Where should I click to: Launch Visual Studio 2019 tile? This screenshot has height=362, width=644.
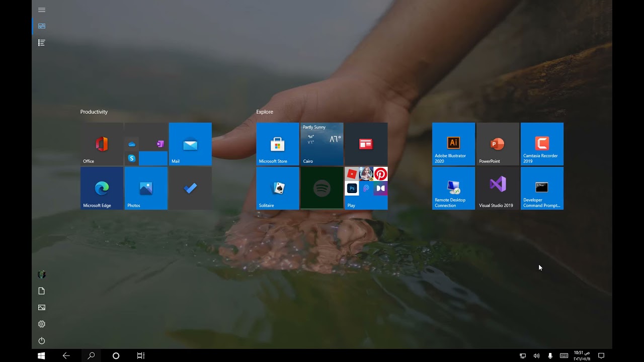[x=498, y=188]
